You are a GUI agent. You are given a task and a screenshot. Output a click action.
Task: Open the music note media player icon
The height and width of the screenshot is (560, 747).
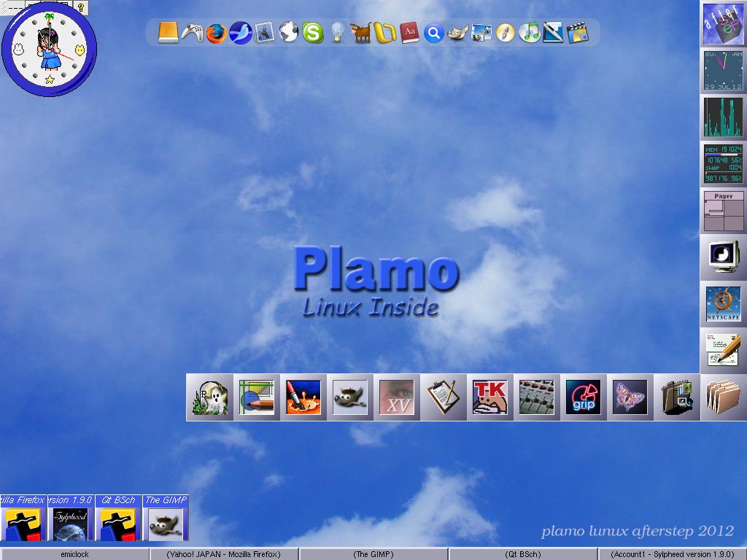point(530,33)
